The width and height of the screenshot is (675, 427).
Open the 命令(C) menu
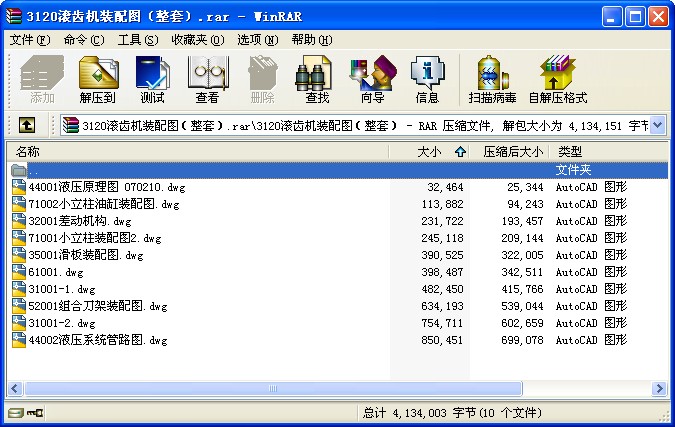(x=84, y=40)
